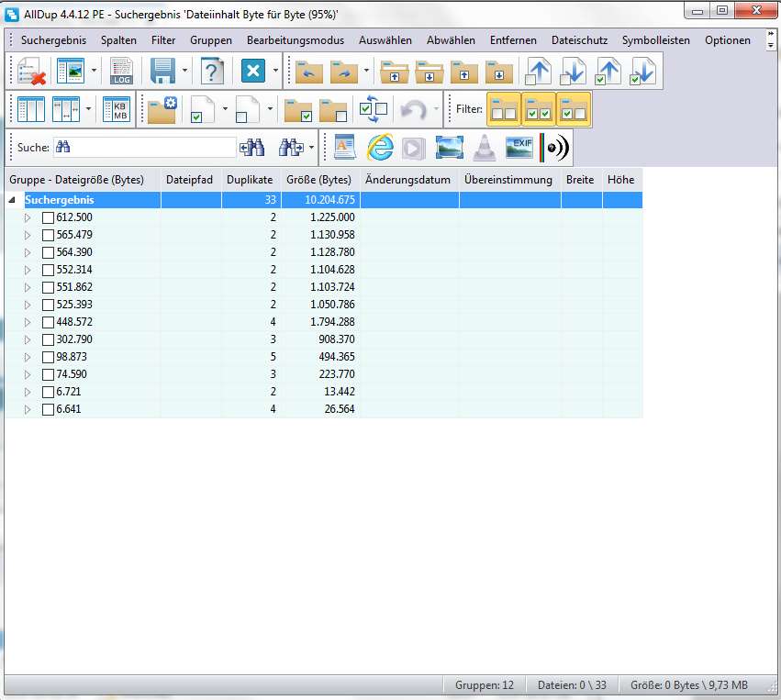Open the dropdown beside the search next binoculars

(x=312, y=148)
